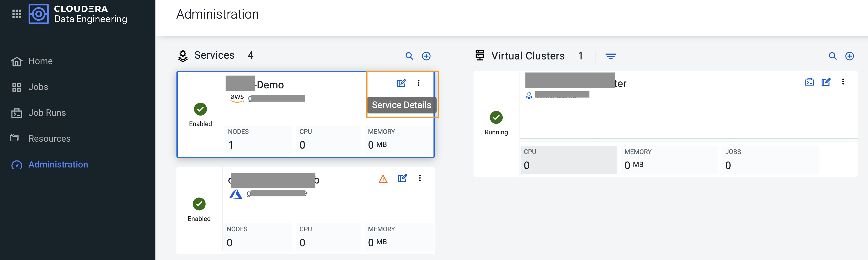Navigate to Jobs in the sidebar
The image size is (868, 260).
[38, 87]
